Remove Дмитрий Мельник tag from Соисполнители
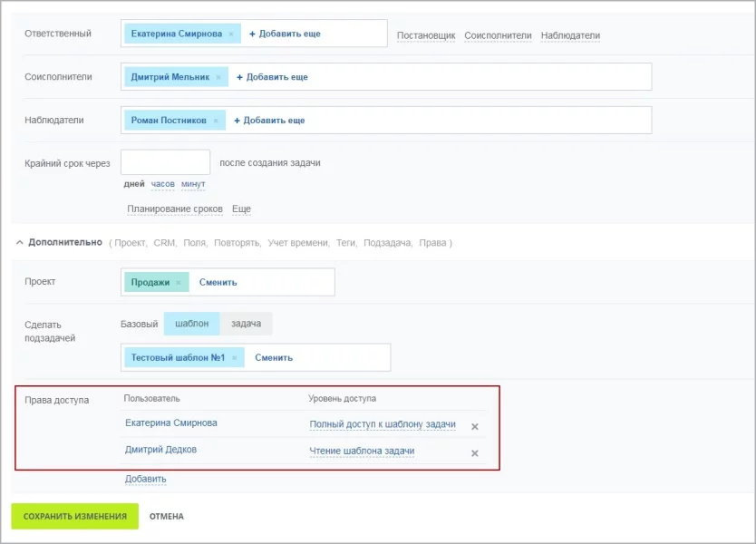The height and width of the screenshot is (544, 756). pyautogui.click(x=218, y=77)
